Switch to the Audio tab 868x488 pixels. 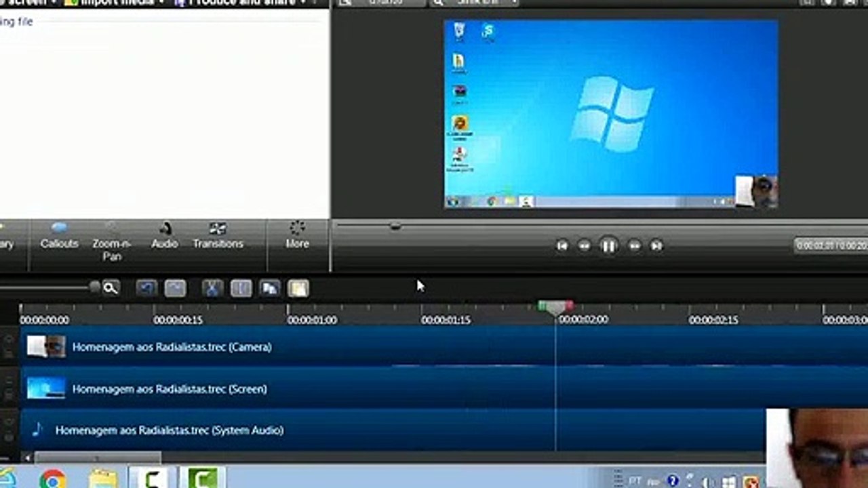click(x=164, y=237)
